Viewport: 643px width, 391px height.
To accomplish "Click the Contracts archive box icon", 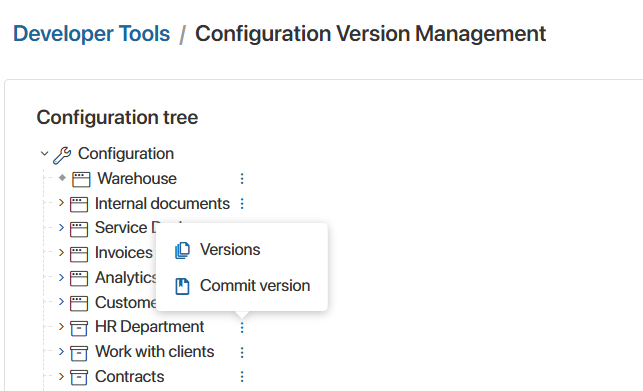I will pos(79,378).
